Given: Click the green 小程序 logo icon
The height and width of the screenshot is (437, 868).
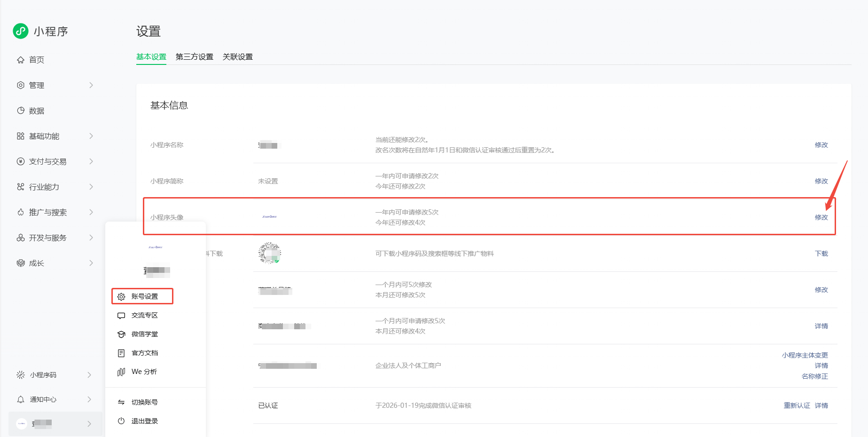Looking at the screenshot, I should coord(20,31).
